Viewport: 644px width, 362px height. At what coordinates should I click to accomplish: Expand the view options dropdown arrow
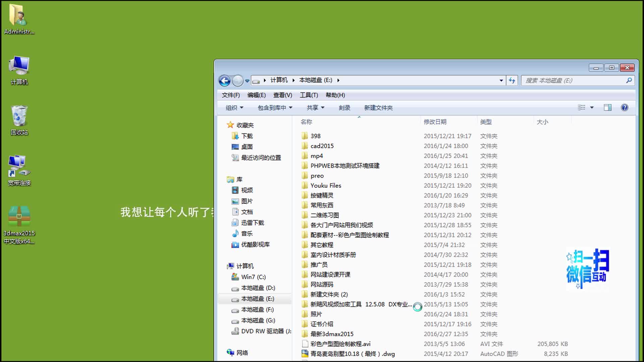click(592, 108)
